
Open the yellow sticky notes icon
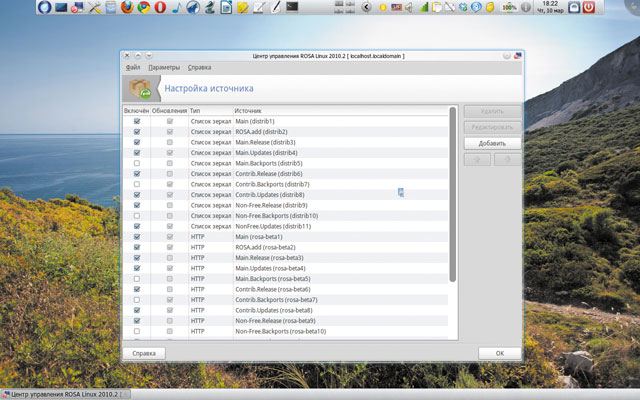[x=242, y=7]
